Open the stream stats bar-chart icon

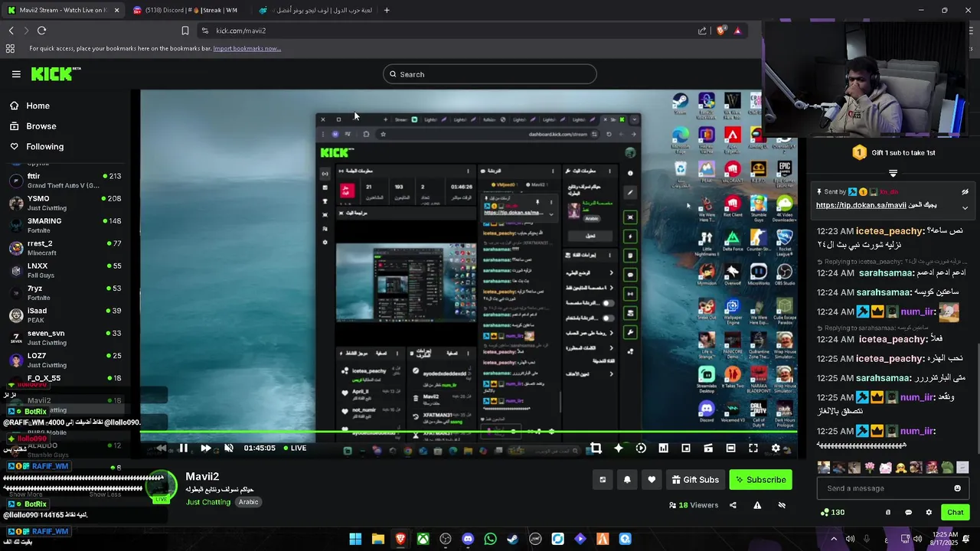pyautogui.click(x=663, y=448)
